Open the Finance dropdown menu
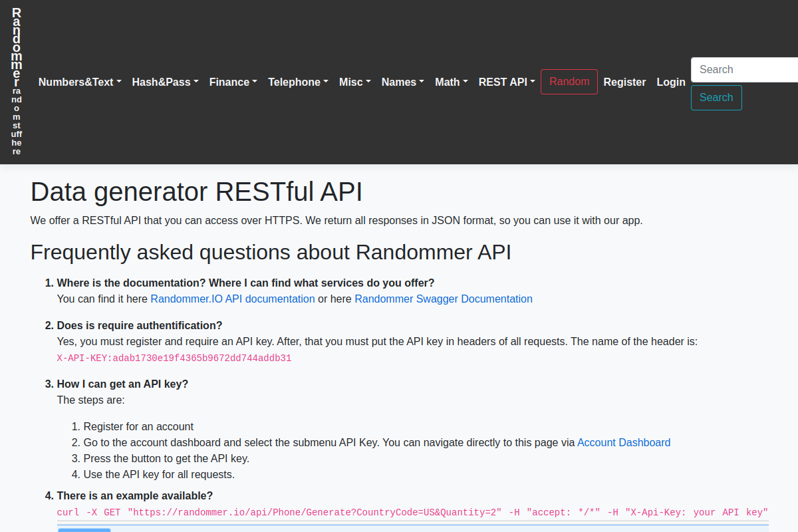The width and height of the screenshot is (798, 532). (x=233, y=82)
